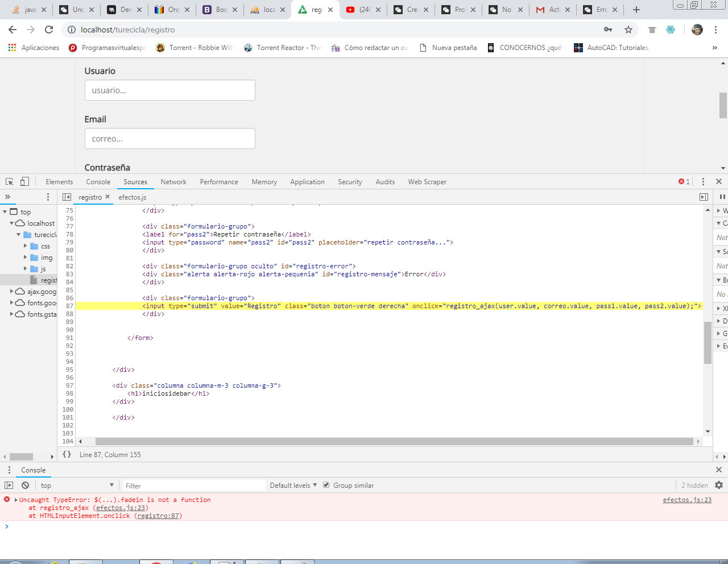Image resolution: width=728 pixels, height=564 pixels.
Task: Open efectos.js:23 link in error message
Action: [x=122, y=508]
